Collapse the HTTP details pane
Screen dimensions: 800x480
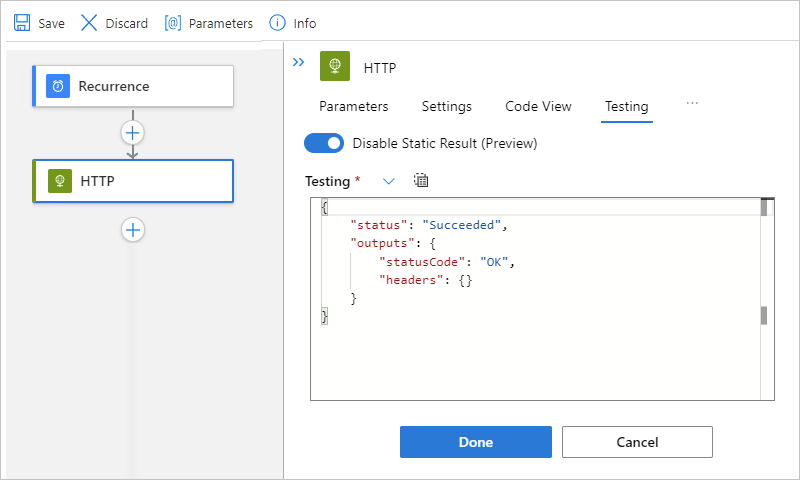click(x=298, y=62)
